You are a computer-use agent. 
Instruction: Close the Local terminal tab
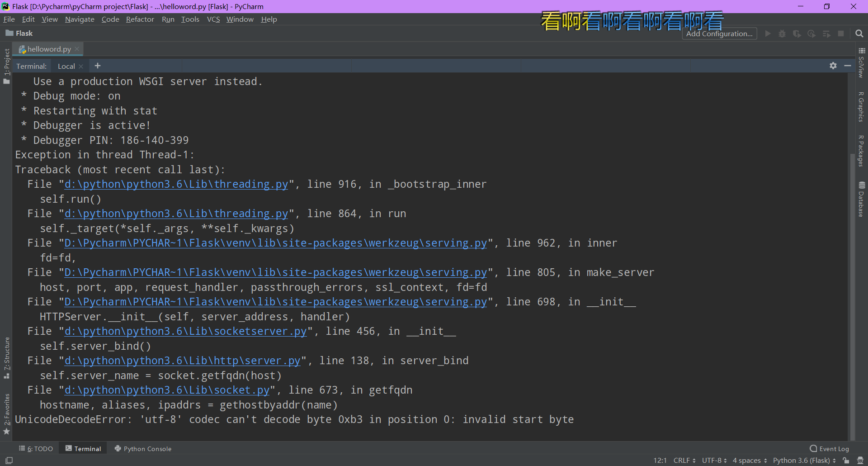[81, 67]
